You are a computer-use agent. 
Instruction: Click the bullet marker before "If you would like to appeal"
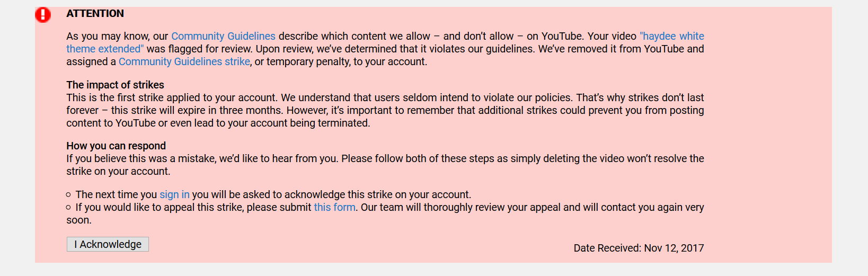[68, 207]
